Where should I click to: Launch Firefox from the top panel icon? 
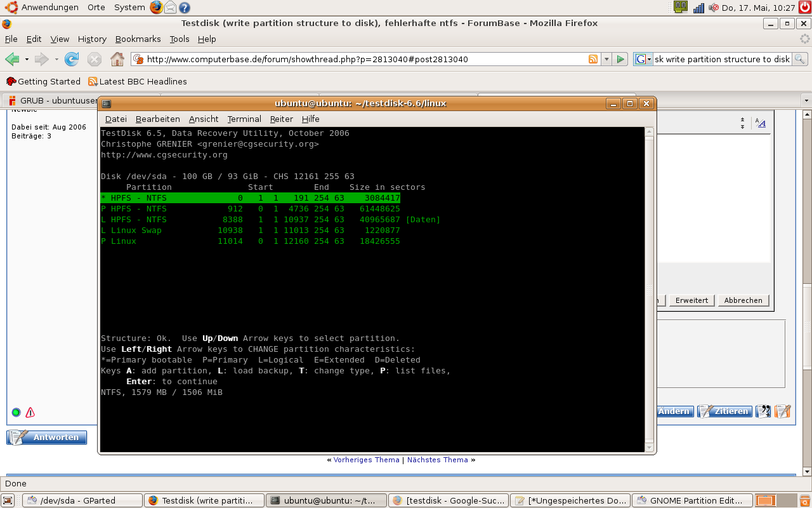156,8
